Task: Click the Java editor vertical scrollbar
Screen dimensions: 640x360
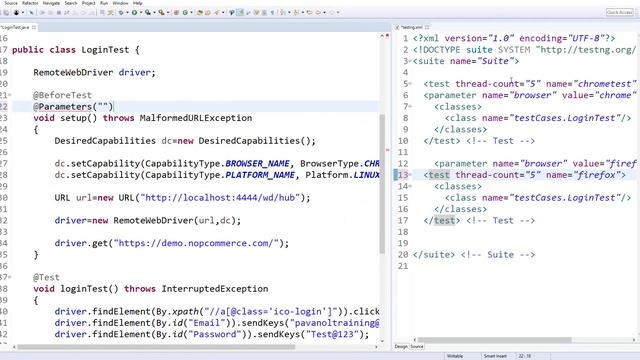Action: click(x=382, y=184)
